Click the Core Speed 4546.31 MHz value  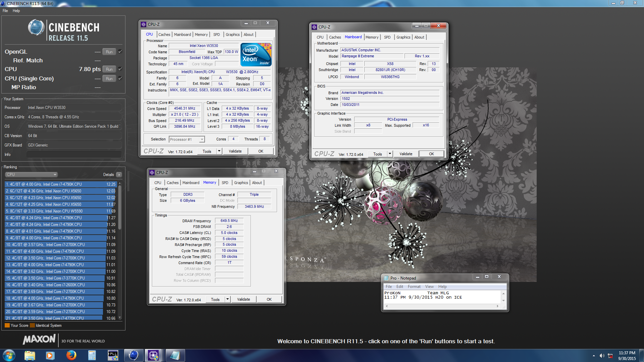tap(184, 109)
